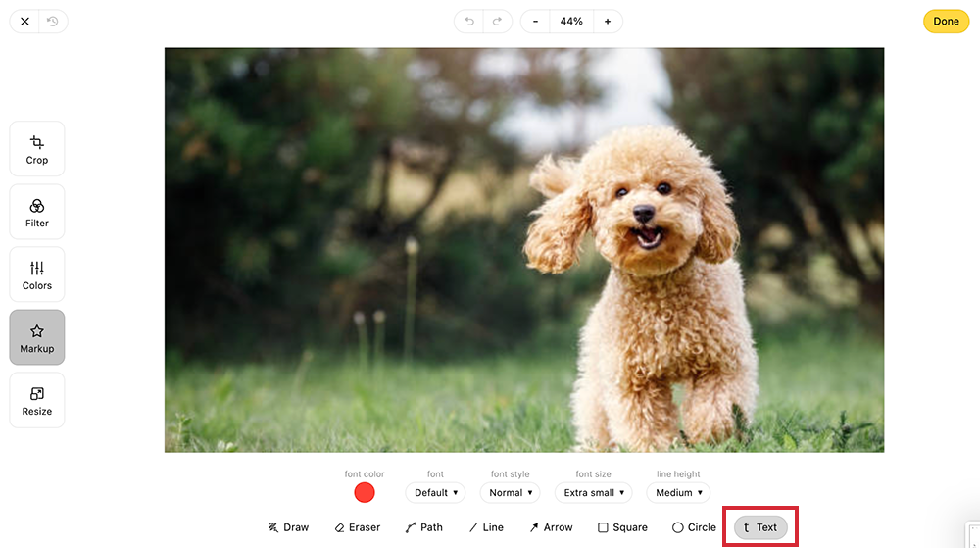The height and width of the screenshot is (548, 980).
Task: Expand the font Default dropdown
Action: [436, 493]
